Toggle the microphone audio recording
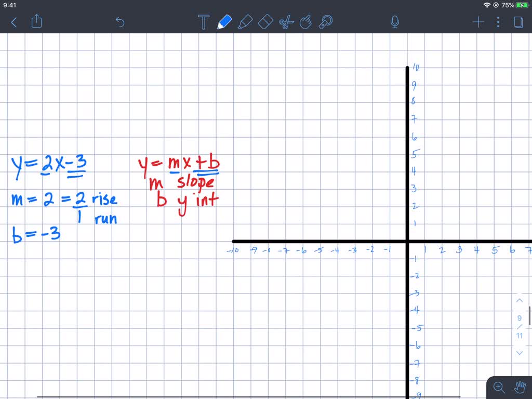 [x=394, y=22]
